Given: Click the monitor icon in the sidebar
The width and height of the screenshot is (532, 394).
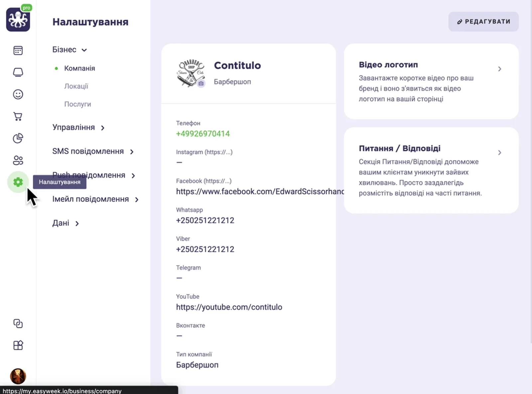Looking at the screenshot, I should (18, 72).
